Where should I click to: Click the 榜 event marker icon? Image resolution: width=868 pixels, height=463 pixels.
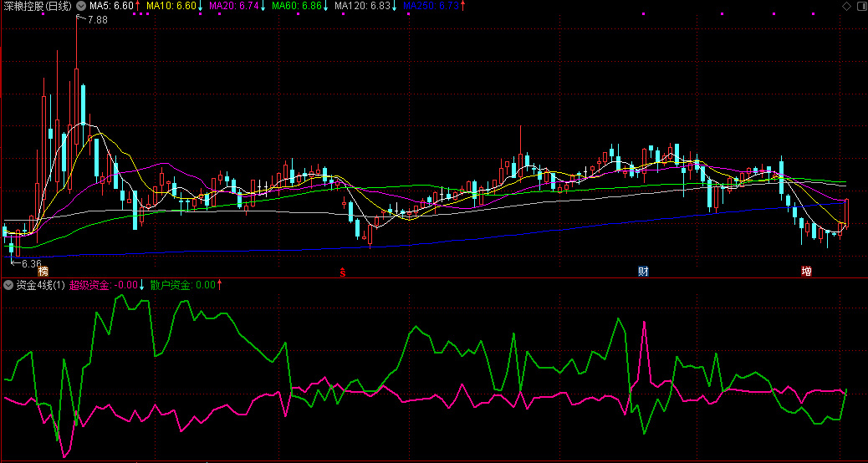(x=43, y=271)
